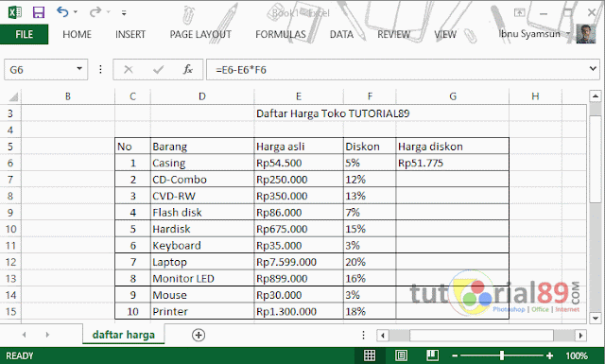Viewport: 605px width, 364px height.
Task: Switch to Normal view icon
Action: click(x=370, y=355)
